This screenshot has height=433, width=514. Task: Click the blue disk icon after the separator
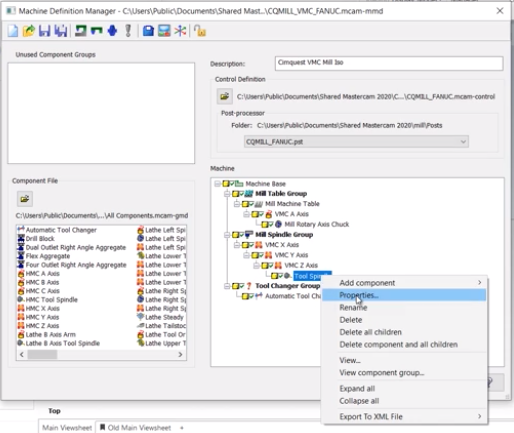[x=148, y=31]
